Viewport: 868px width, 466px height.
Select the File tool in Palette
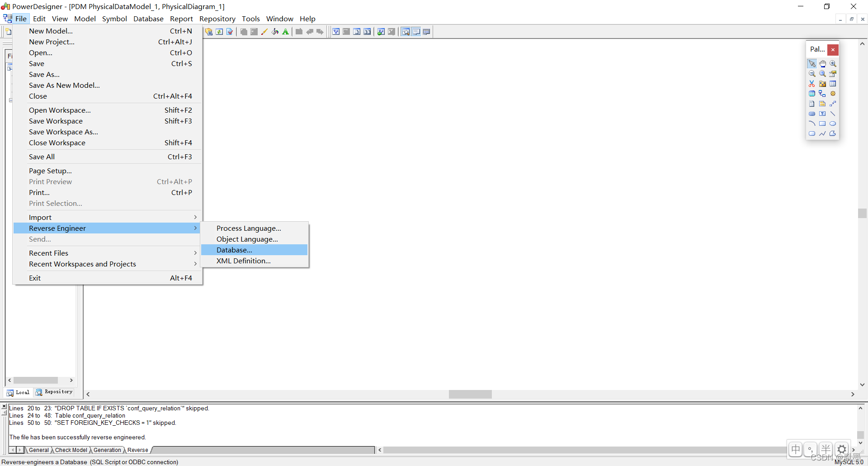tap(812, 104)
